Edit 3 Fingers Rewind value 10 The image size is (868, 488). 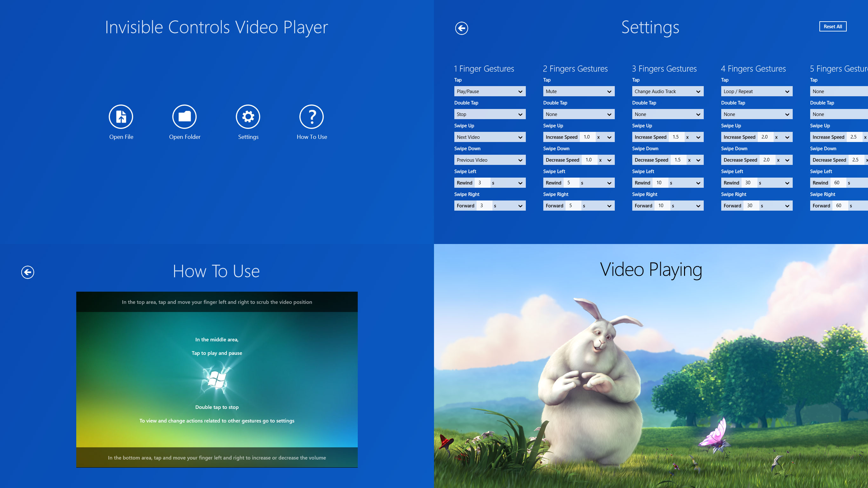660,183
